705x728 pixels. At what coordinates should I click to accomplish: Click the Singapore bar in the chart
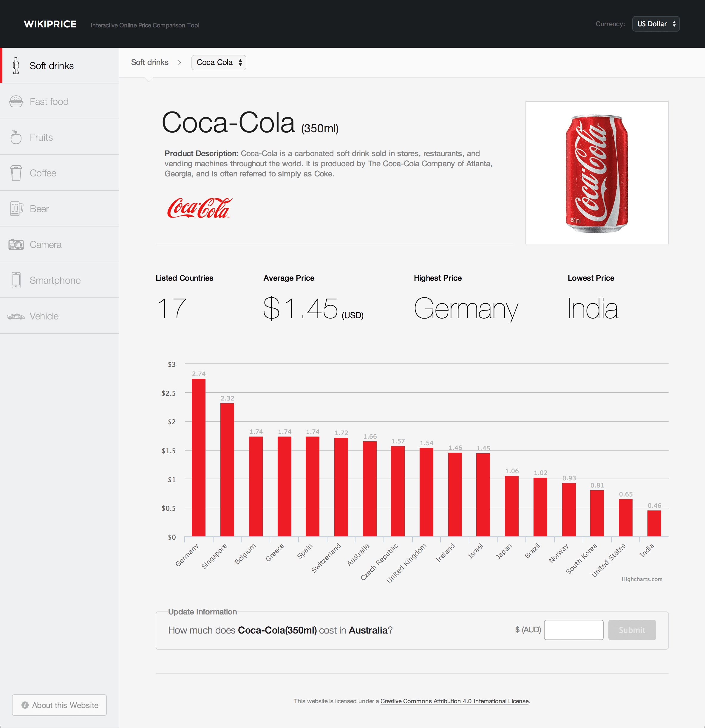point(227,470)
